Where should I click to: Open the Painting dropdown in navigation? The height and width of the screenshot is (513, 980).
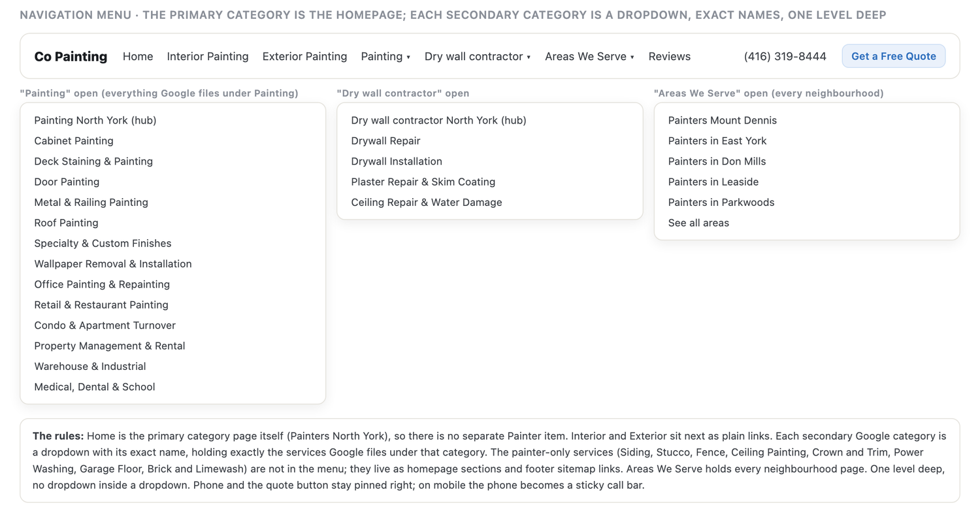[385, 56]
